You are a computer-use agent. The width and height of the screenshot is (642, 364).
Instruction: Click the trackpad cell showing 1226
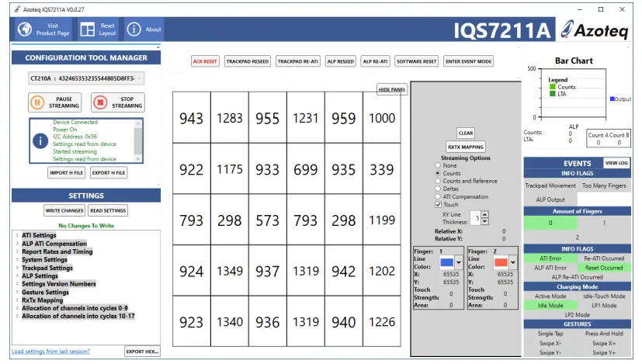382,321
